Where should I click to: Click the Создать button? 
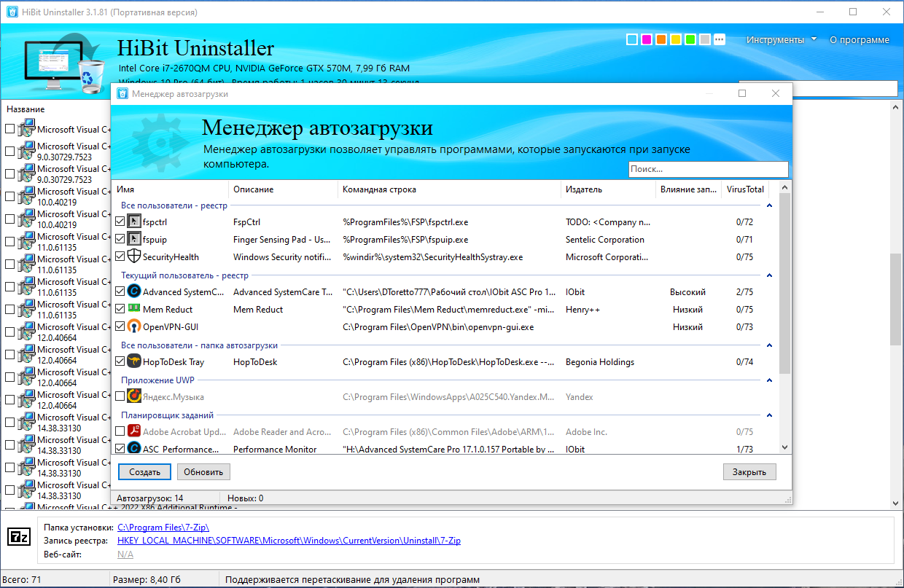tap(144, 471)
